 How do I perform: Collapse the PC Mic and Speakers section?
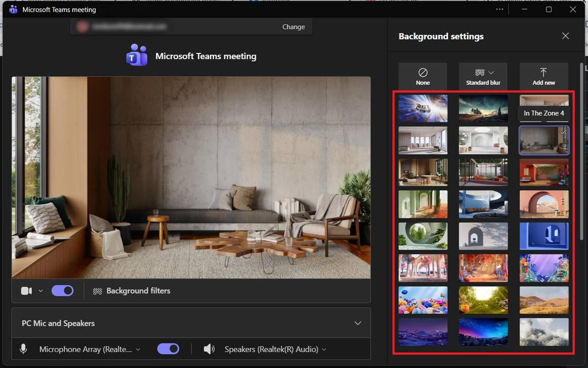click(358, 323)
